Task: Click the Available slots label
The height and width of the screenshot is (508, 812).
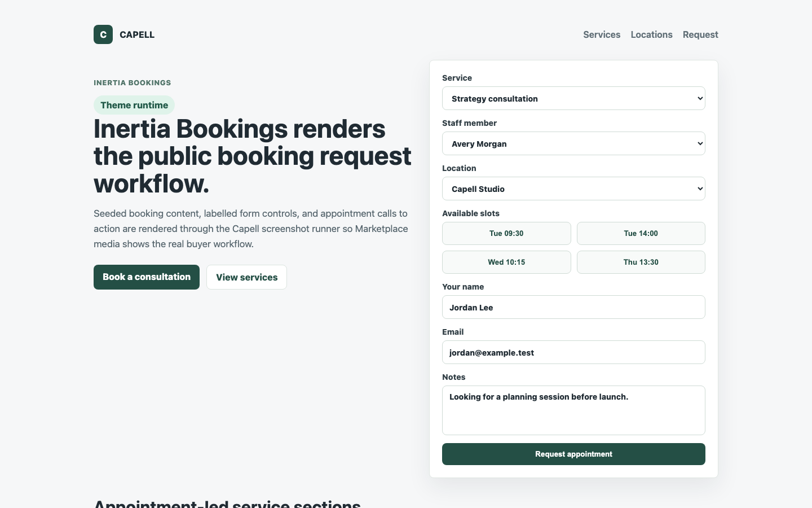Action: point(471,213)
